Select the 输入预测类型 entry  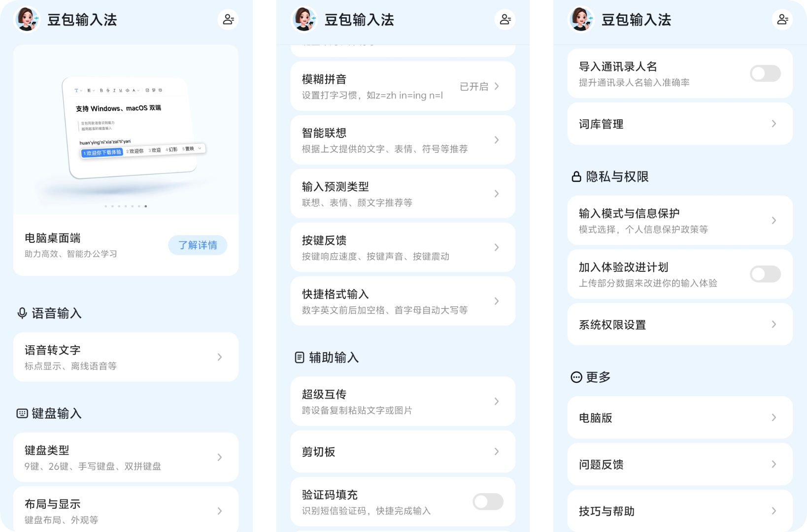point(403,194)
